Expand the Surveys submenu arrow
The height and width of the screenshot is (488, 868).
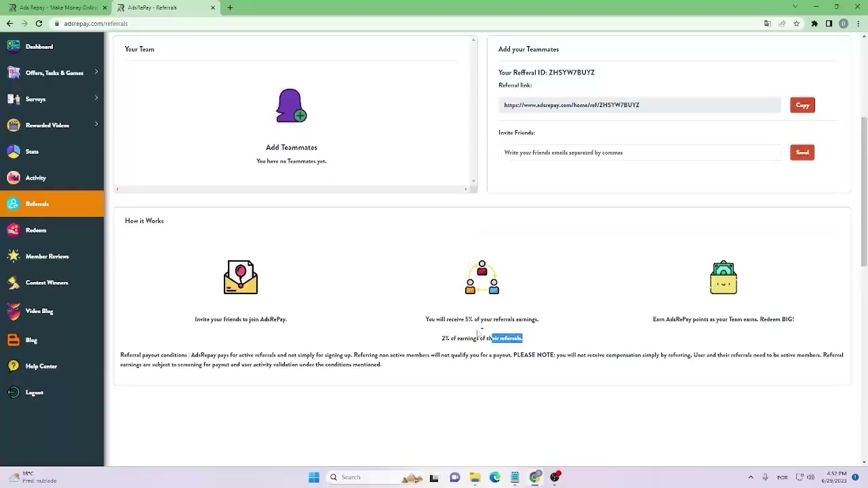(96, 98)
